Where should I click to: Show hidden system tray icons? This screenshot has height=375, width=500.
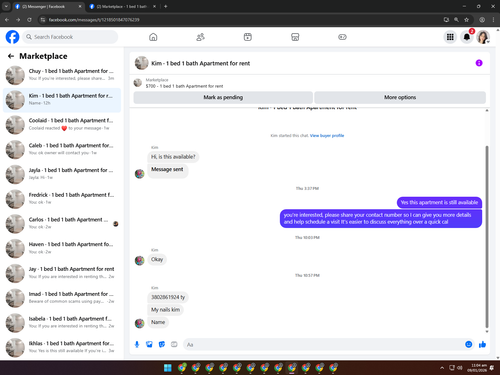tap(442, 368)
